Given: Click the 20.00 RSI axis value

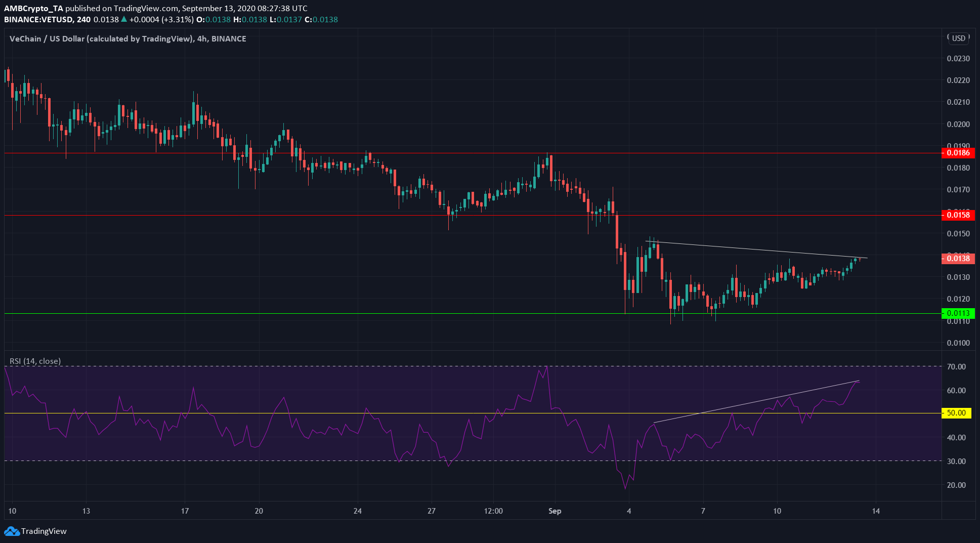Looking at the screenshot, I should (x=956, y=485).
